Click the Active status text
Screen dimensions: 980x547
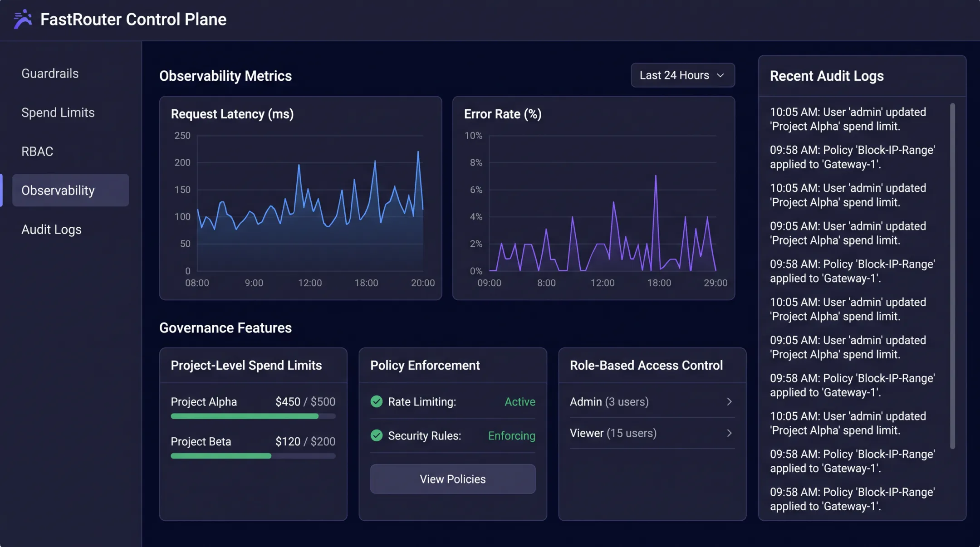[520, 402]
